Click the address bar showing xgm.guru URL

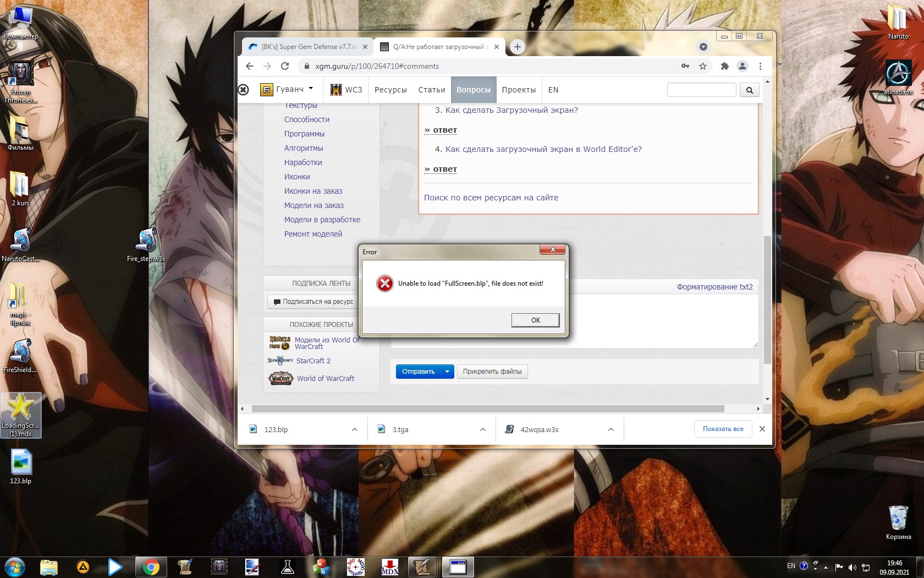pos(490,66)
